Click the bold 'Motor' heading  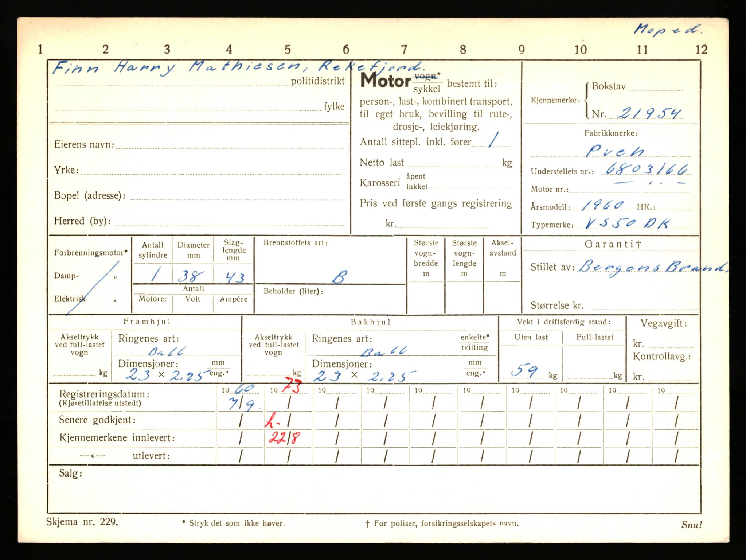[386, 80]
